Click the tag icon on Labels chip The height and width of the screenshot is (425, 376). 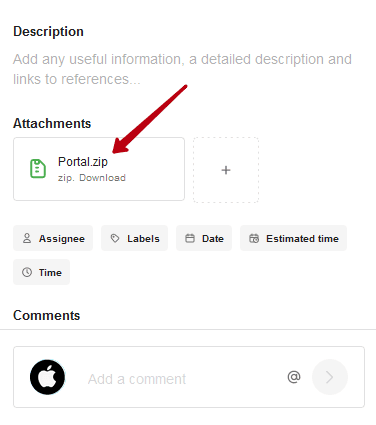[x=115, y=238]
